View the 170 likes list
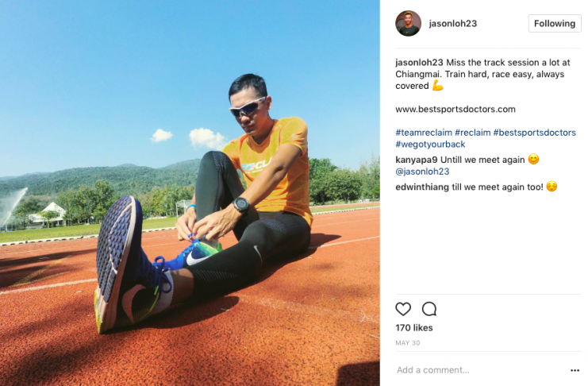The height and width of the screenshot is (386, 588). 414,328
